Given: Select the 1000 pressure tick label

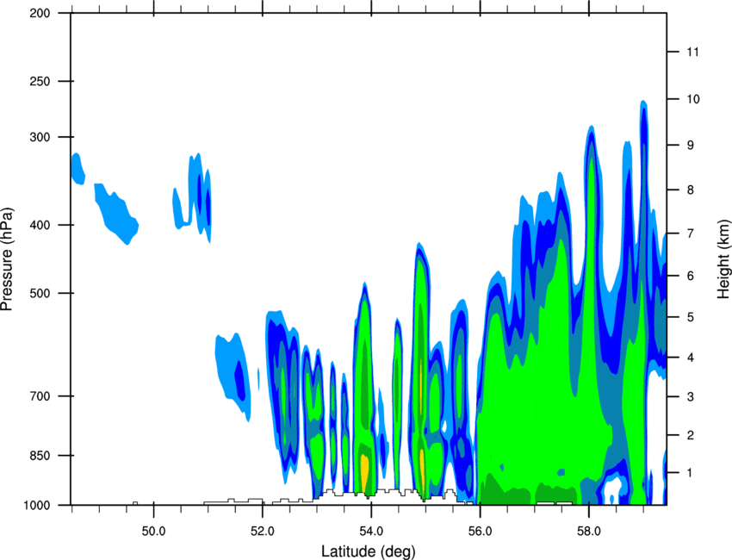Looking at the screenshot, I should (x=37, y=506).
